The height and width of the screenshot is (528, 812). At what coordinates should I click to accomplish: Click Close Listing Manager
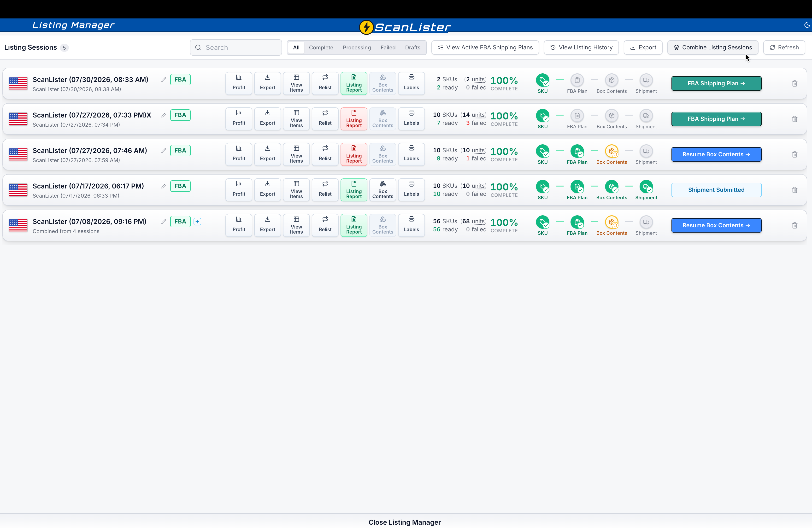pos(405,522)
